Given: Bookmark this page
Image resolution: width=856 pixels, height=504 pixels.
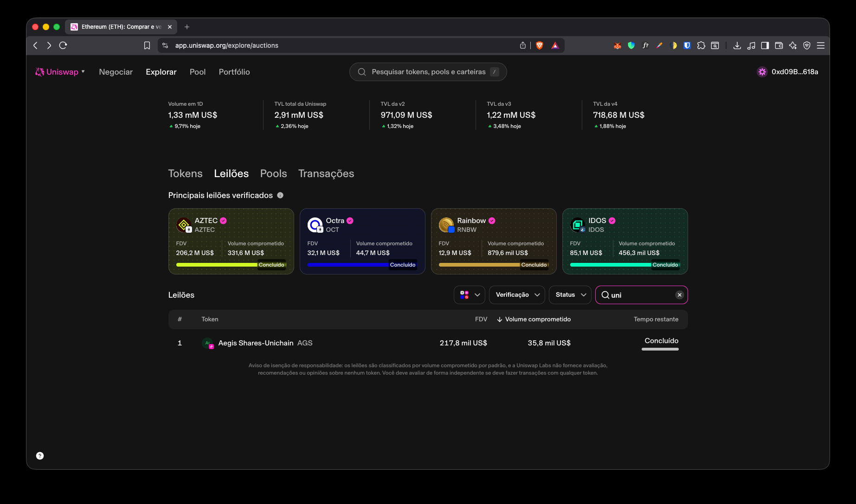Looking at the screenshot, I should point(147,45).
